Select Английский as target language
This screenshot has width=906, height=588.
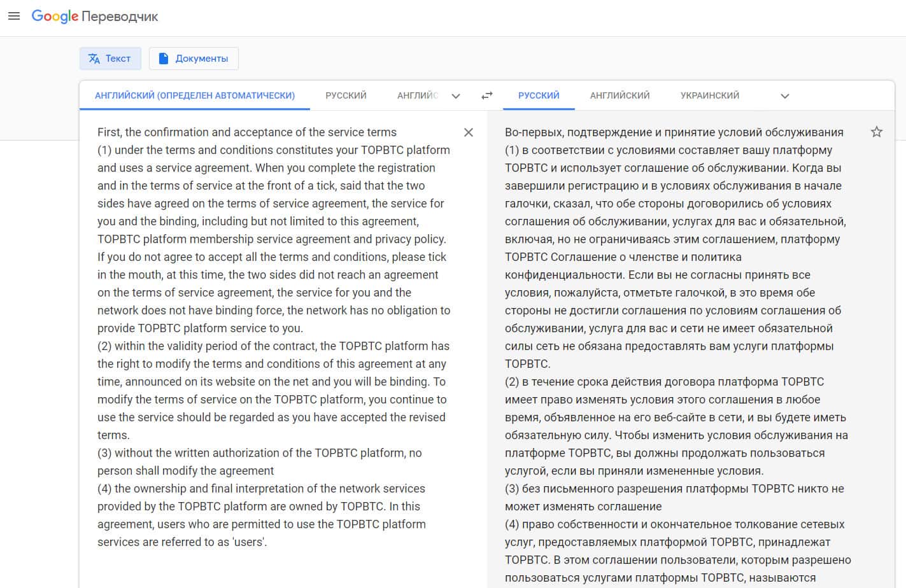click(x=620, y=95)
